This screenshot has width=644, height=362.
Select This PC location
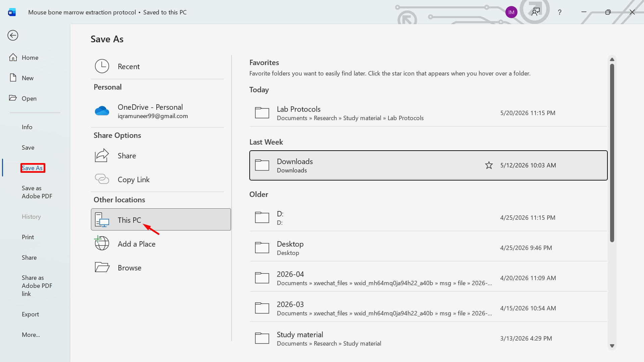(x=161, y=219)
